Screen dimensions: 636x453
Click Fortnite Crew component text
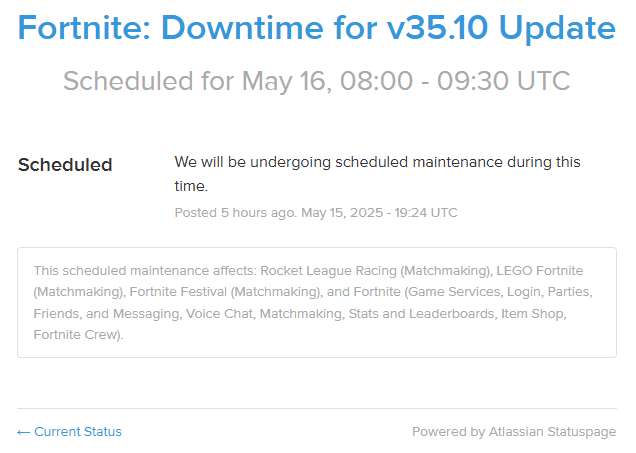(75, 335)
